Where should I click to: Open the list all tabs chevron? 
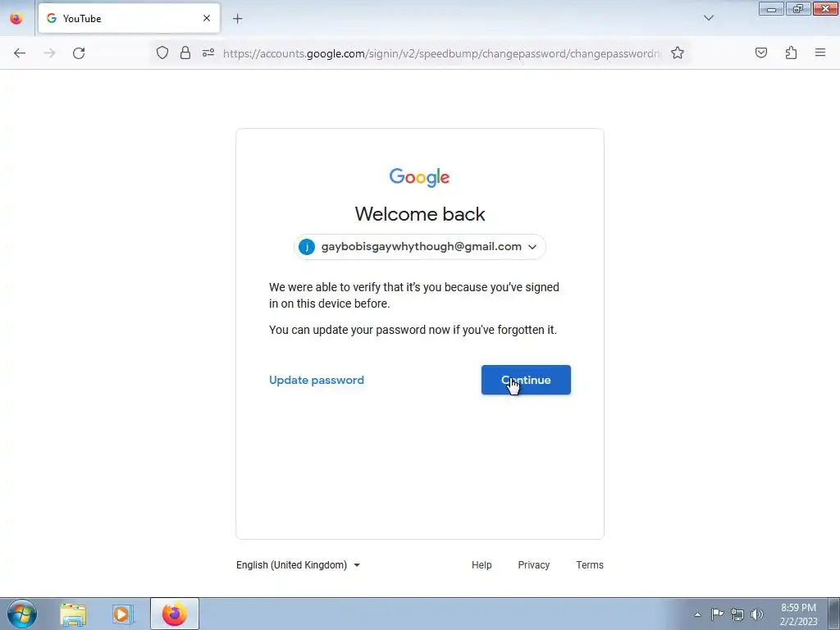(x=708, y=18)
